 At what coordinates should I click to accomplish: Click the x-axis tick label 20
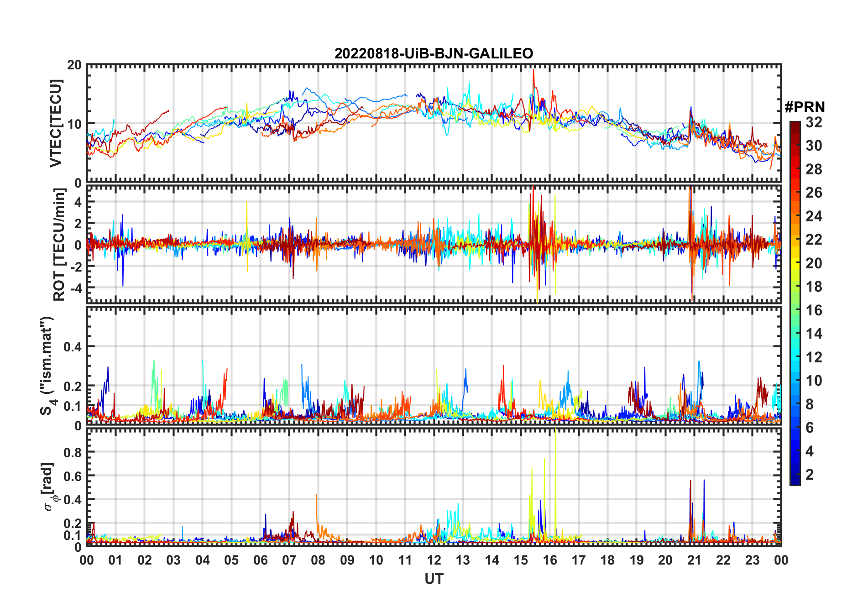click(665, 560)
